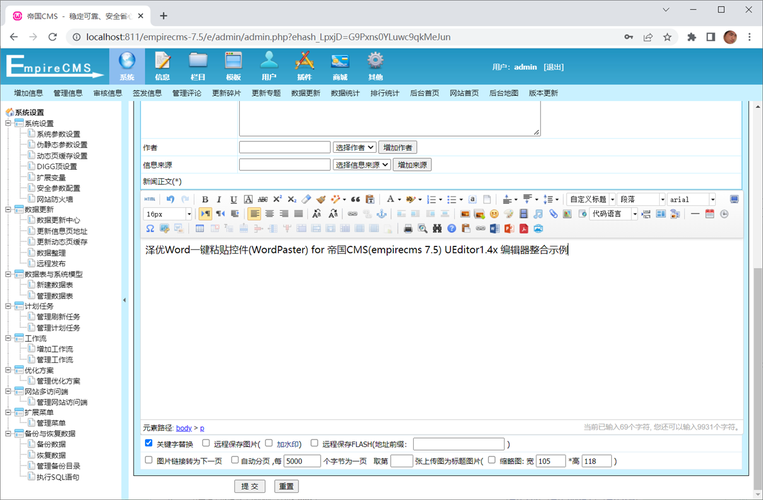Open the 选择作者 dropdown

(x=354, y=147)
